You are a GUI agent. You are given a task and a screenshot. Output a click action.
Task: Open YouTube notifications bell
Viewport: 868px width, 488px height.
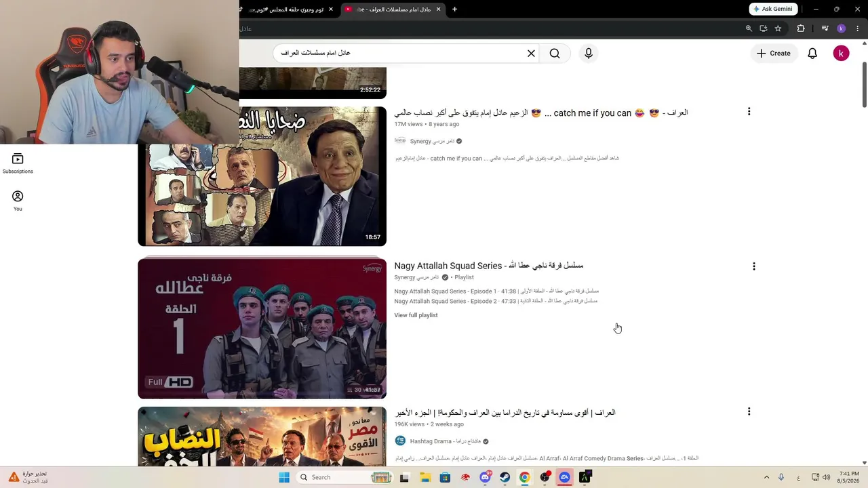(x=812, y=54)
